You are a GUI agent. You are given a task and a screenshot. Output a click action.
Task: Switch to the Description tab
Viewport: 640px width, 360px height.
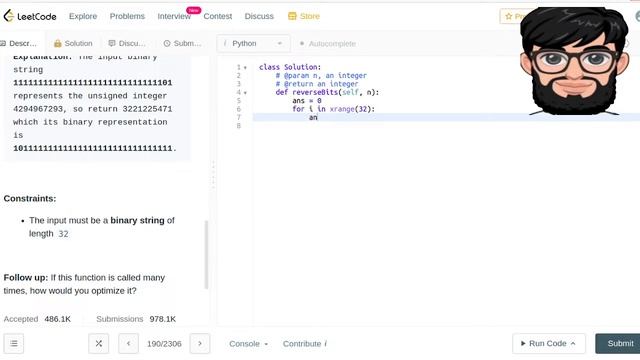tap(19, 43)
